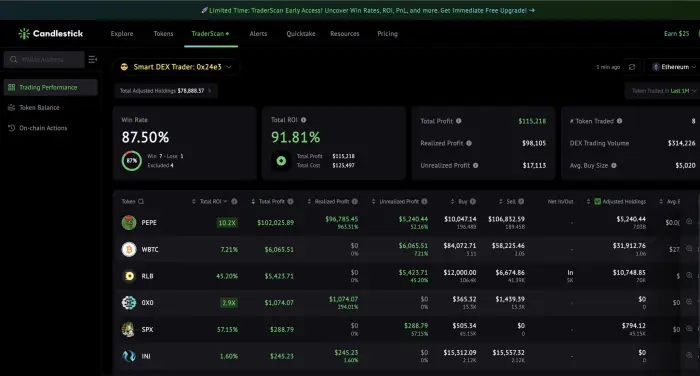Viewport: 700px width, 376px height.
Task: Click the INJ token icon
Action: 129,356
